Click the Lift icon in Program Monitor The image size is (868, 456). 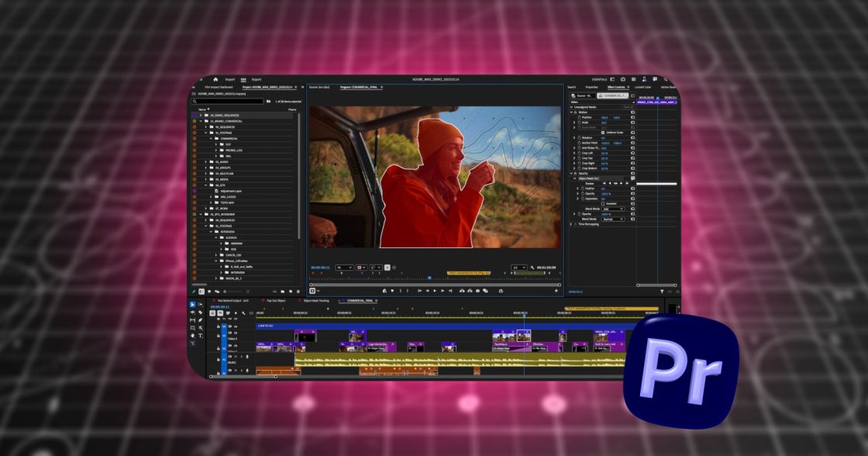click(x=461, y=291)
